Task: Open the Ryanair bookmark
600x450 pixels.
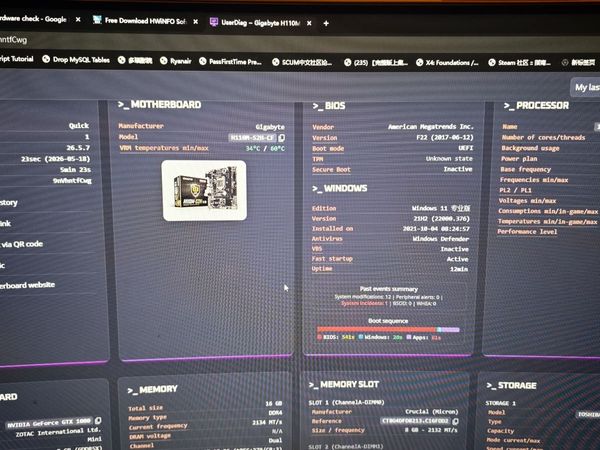Action: click(x=175, y=60)
